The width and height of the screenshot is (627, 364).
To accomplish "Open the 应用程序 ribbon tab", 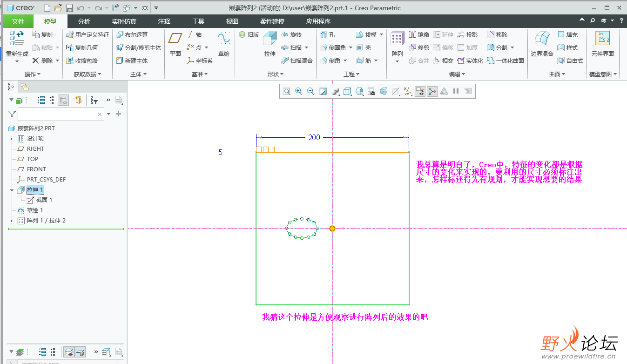I will 318,21.
